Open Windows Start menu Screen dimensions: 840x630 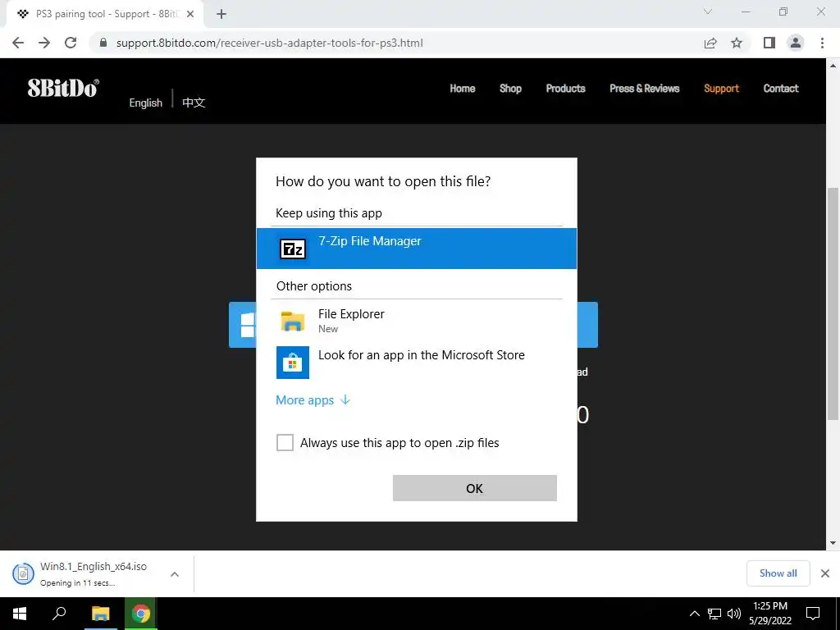pyautogui.click(x=20, y=614)
